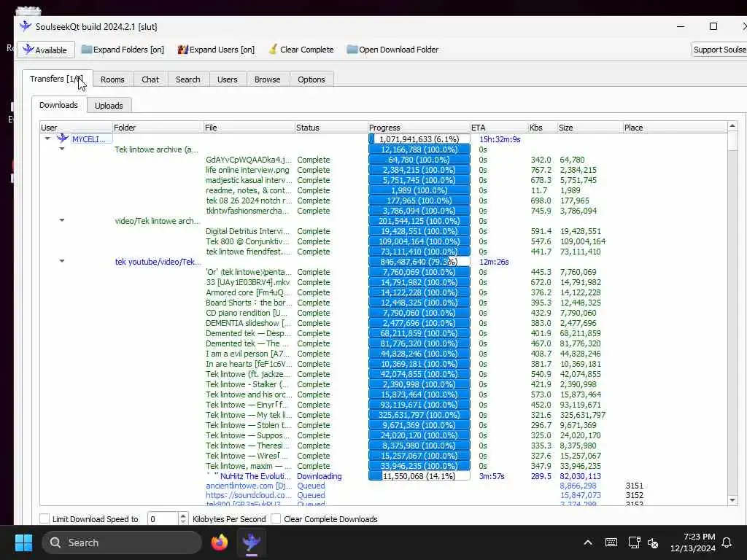Toggle Limit Download Speed checkbox

[x=44, y=518]
